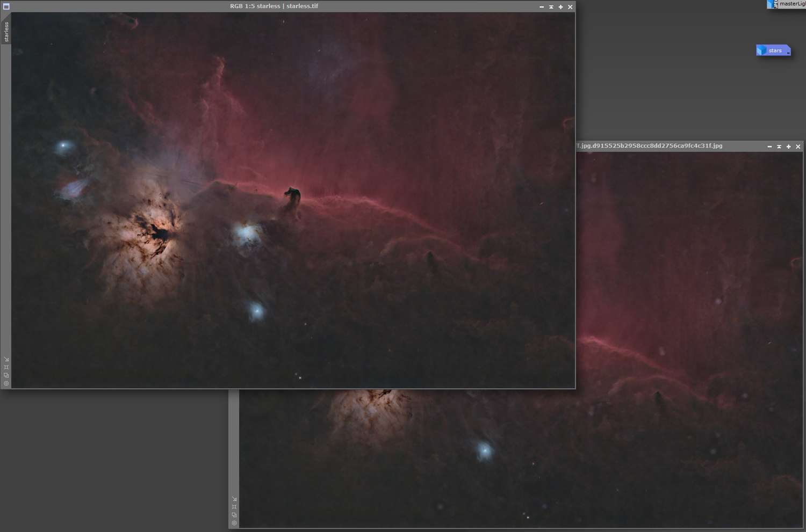Select the masterLight workspace icon
This screenshot has width=806, height=532.
pos(786,4)
